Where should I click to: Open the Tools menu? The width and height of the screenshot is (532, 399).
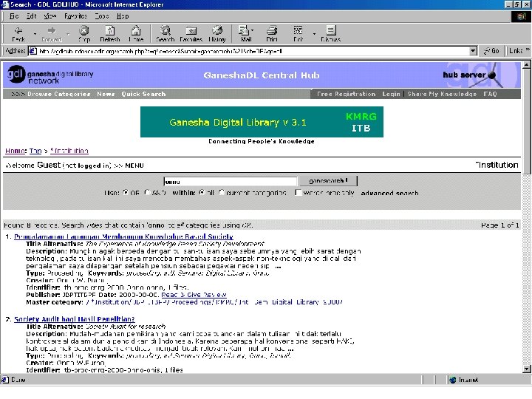pos(102,16)
